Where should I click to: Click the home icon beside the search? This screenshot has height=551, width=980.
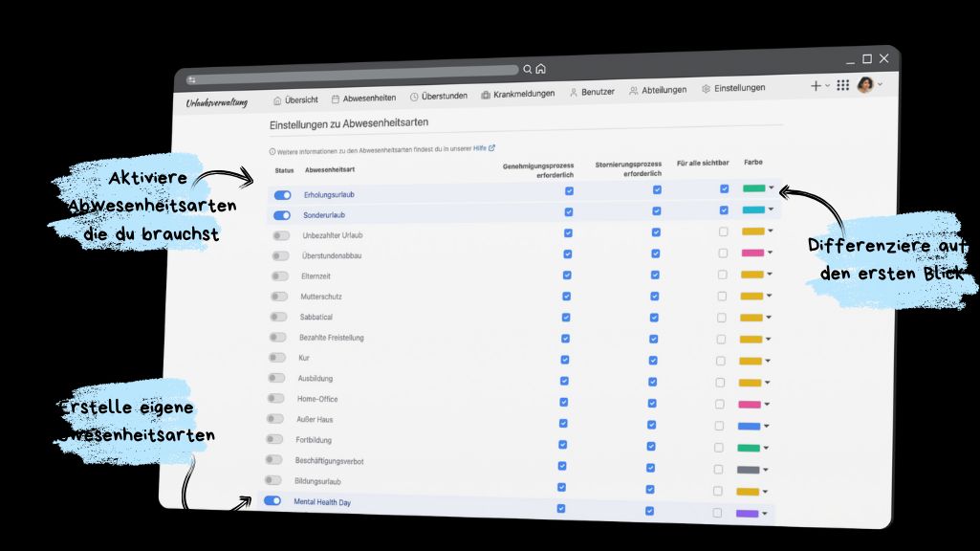tap(541, 69)
